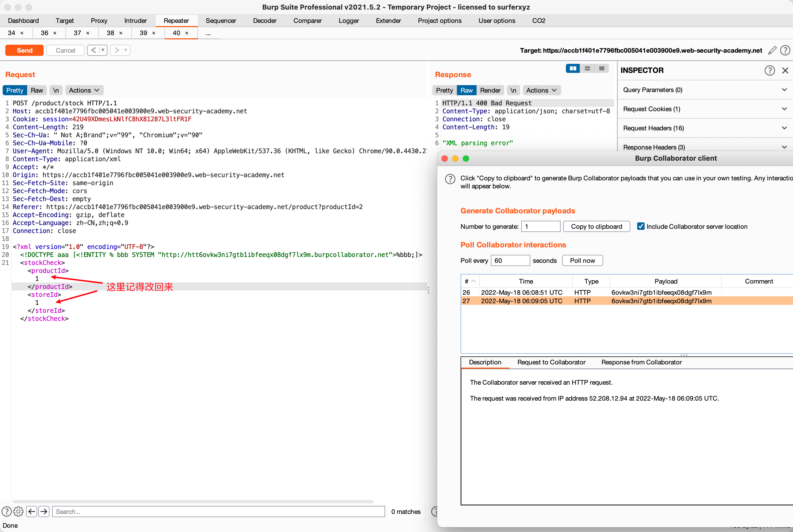The width and height of the screenshot is (793, 532).
Task: Click the Poll every seconds field
Action: tap(510, 260)
